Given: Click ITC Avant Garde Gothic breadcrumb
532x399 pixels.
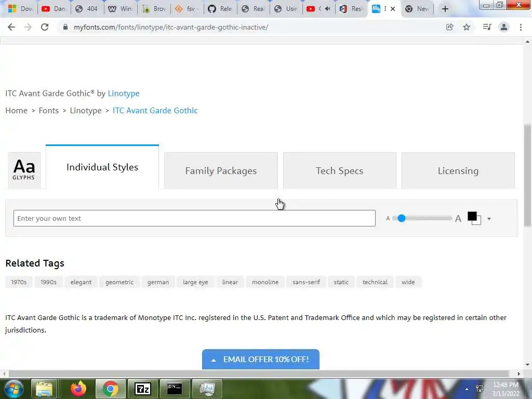Looking at the screenshot, I should [x=155, y=111].
